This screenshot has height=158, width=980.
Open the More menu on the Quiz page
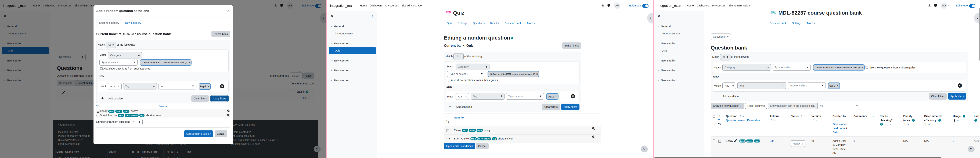pos(531,23)
